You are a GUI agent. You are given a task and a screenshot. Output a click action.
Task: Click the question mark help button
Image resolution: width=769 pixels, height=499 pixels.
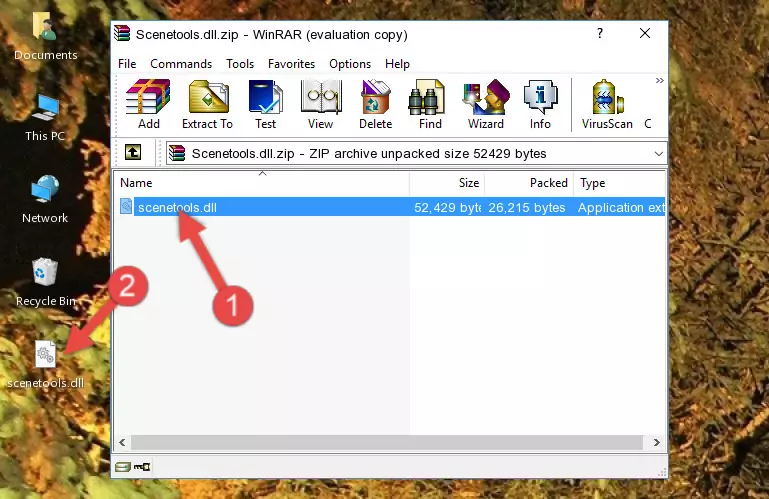(600, 33)
